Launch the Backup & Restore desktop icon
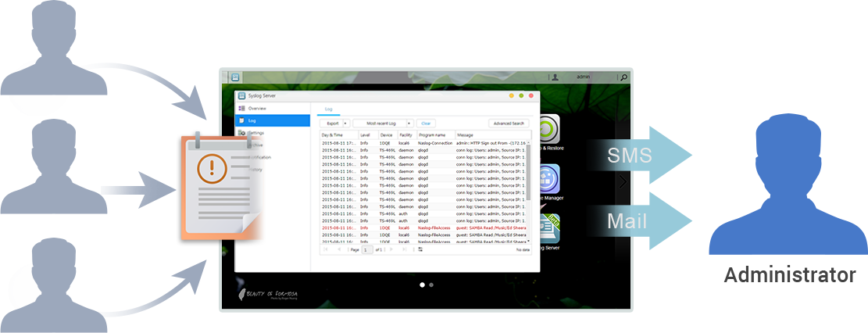The height and width of the screenshot is (333, 868). click(x=549, y=131)
